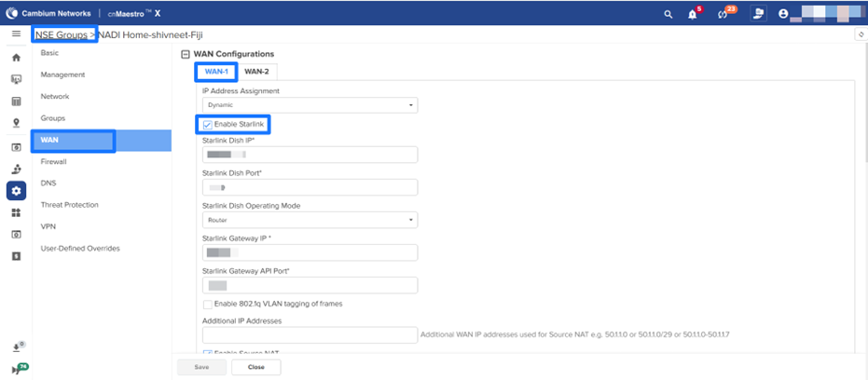Follow the NSE Groups breadcrumb link

(62, 34)
